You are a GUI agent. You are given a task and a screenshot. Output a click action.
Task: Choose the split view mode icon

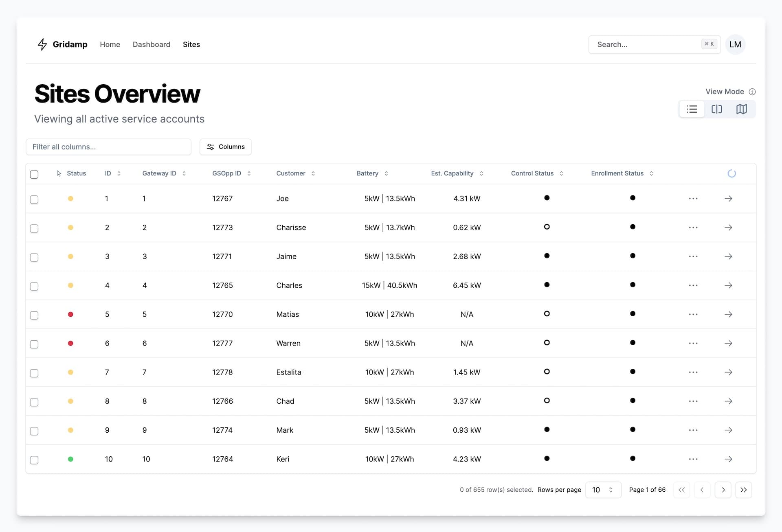tap(717, 109)
